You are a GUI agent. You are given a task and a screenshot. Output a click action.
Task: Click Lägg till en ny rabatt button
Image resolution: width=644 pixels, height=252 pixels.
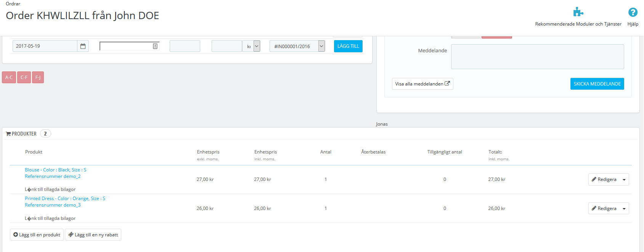click(x=93, y=235)
